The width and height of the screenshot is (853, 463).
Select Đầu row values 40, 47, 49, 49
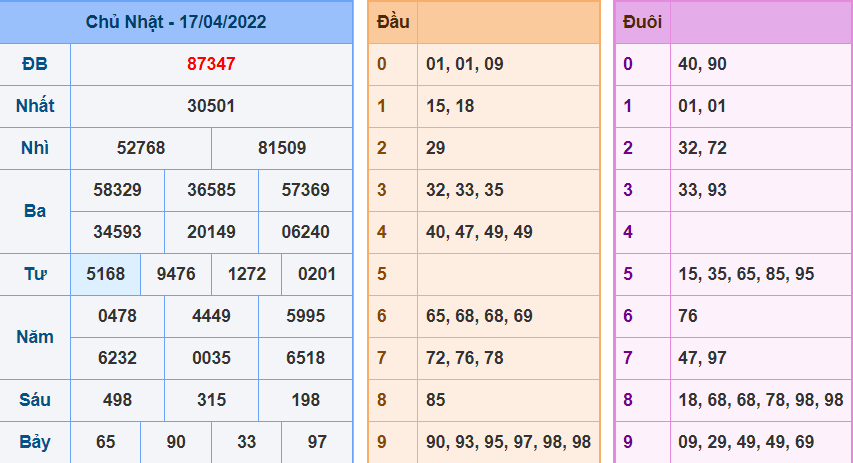pos(479,232)
